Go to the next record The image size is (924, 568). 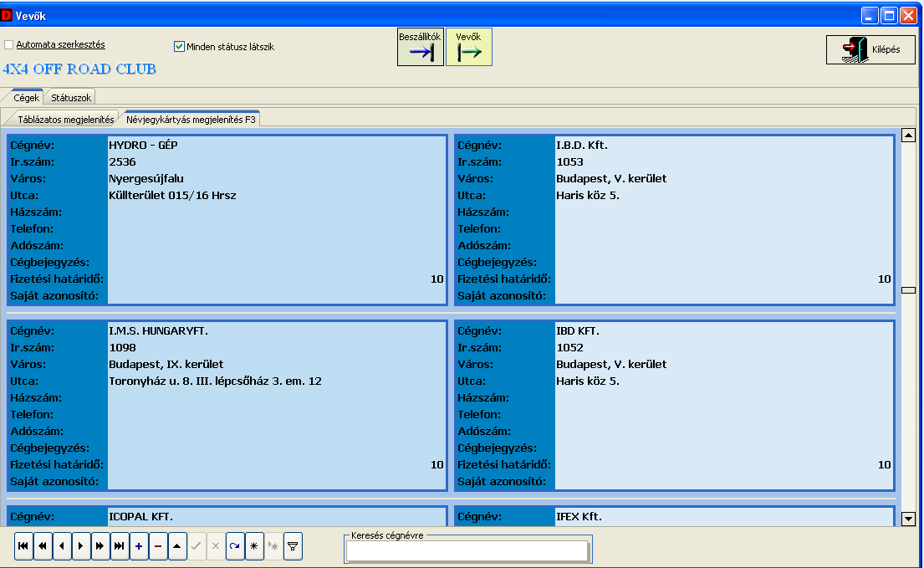(x=81, y=546)
